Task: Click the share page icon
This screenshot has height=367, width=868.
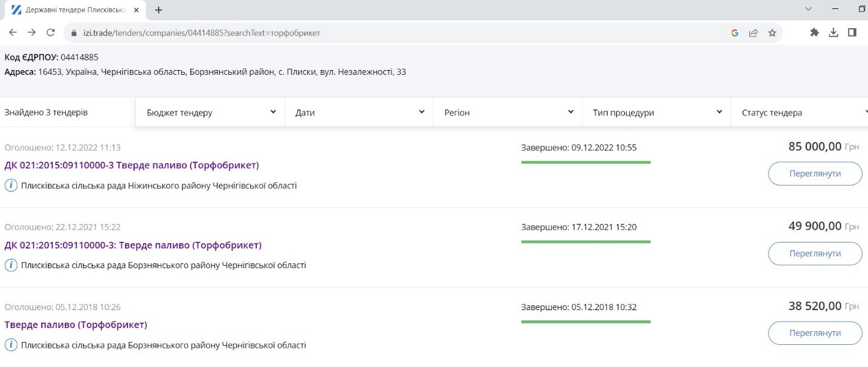Action: point(754,33)
